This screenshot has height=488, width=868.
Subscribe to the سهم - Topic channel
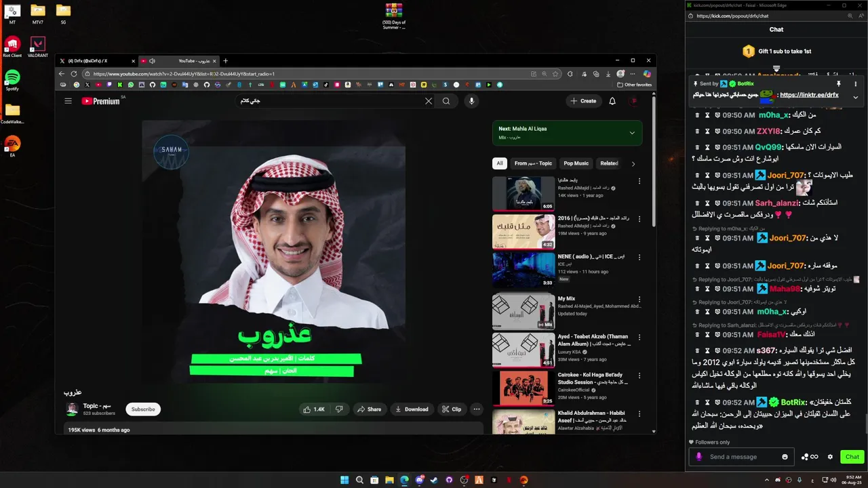(143, 409)
